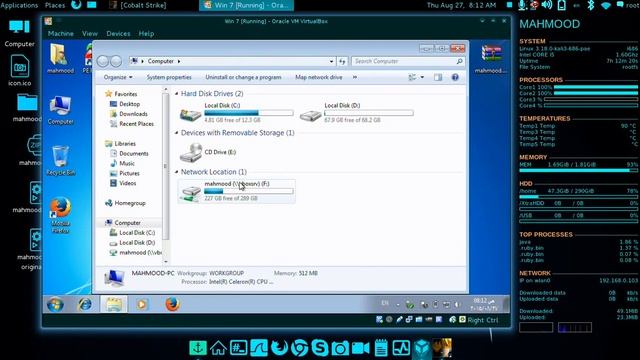640x360 pixels.
Task: Show more toolbar commands chevron
Action: point(355,77)
